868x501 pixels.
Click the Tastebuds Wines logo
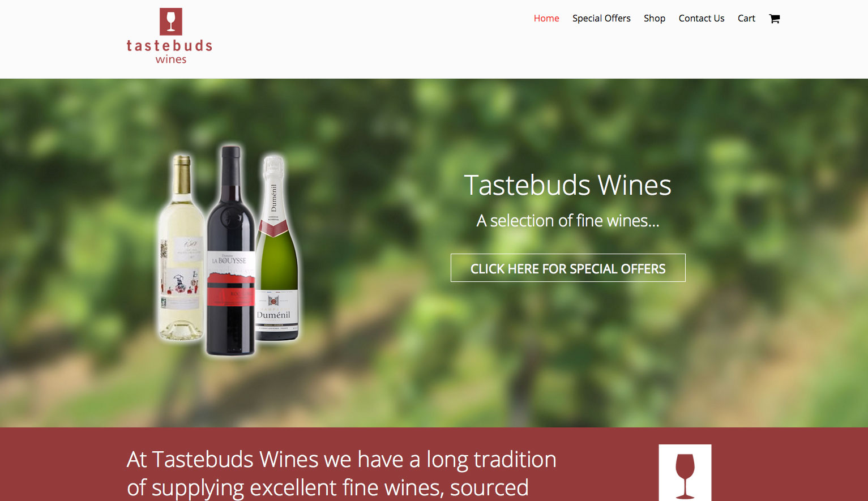[169, 36]
